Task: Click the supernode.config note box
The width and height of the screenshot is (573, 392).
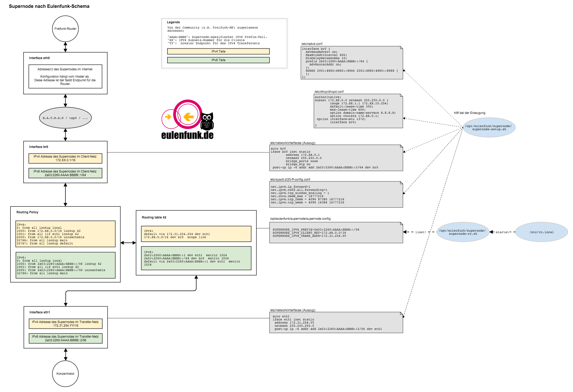Action: click(x=336, y=233)
